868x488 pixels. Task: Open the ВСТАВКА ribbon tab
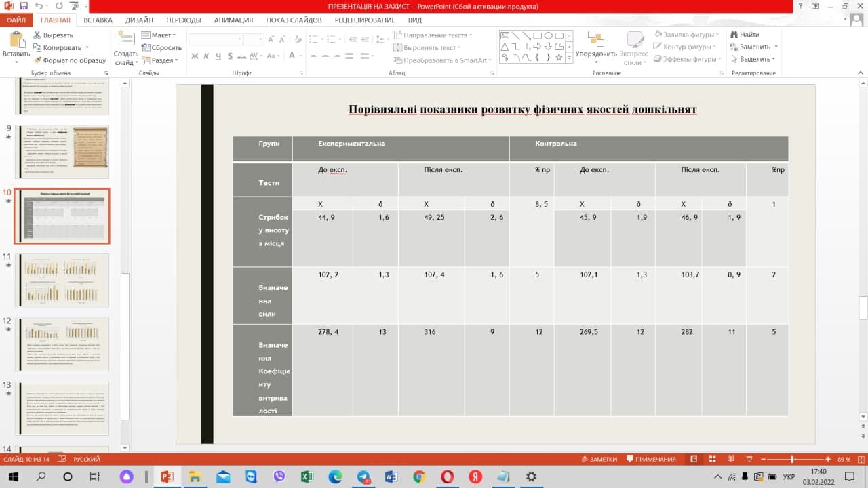click(98, 20)
